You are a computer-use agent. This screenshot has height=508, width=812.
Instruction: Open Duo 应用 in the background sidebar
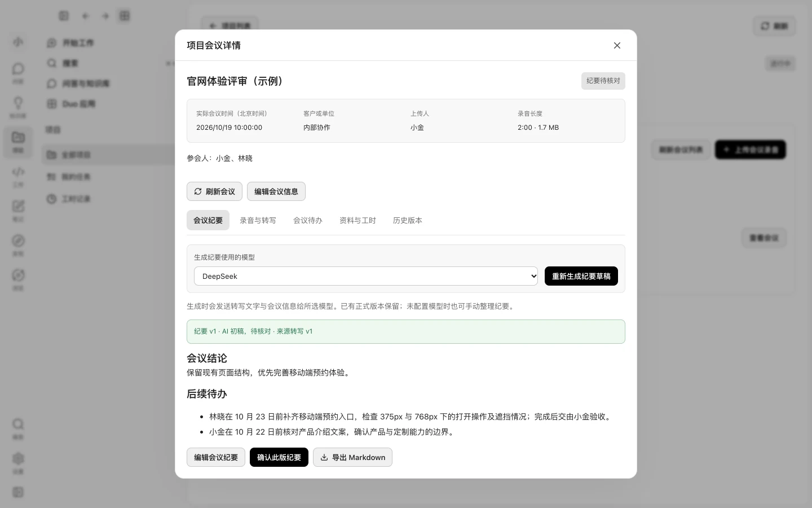pos(78,104)
